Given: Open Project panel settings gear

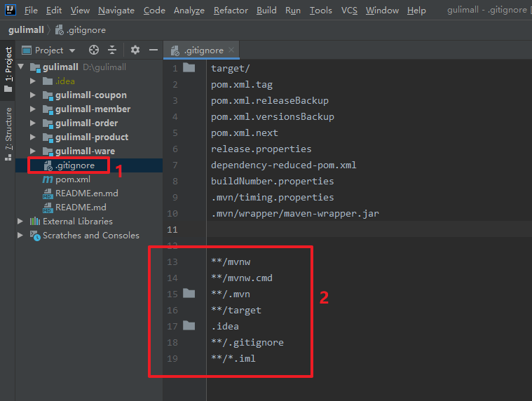Looking at the screenshot, I should tap(135, 50).
